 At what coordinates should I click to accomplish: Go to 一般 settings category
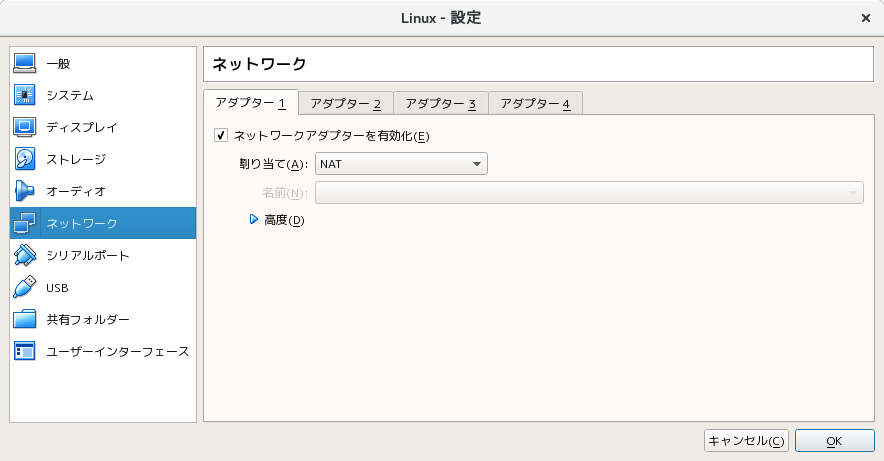[58, 64]
